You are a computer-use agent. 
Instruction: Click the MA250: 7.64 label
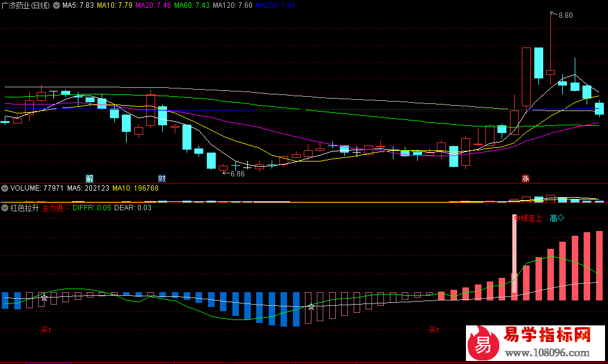pos(275,5)
